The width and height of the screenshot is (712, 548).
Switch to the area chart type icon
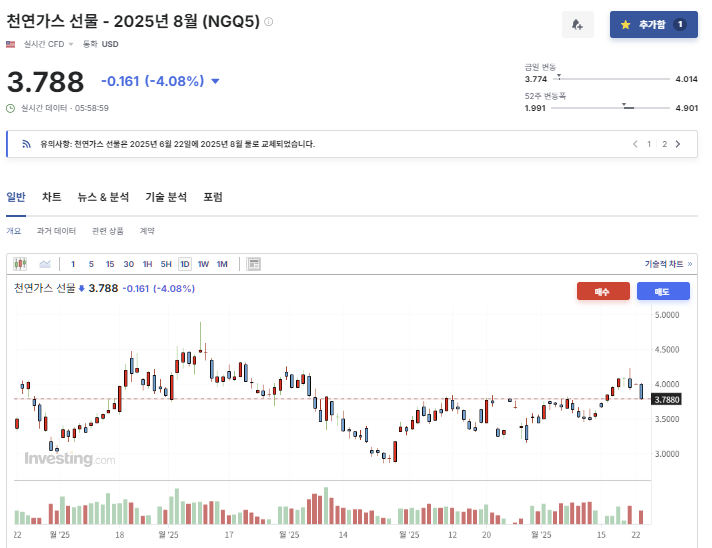[x=44, y=264]
